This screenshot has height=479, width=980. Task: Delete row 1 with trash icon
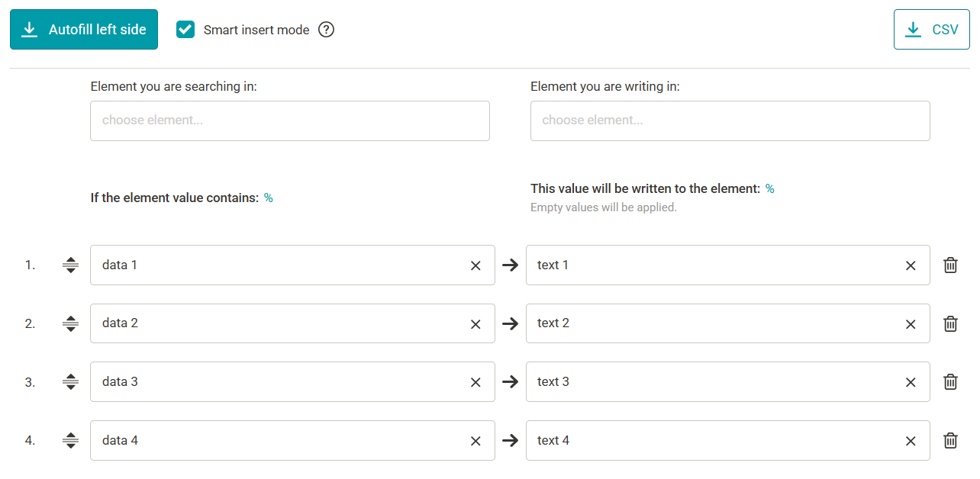tap(950, 265)
